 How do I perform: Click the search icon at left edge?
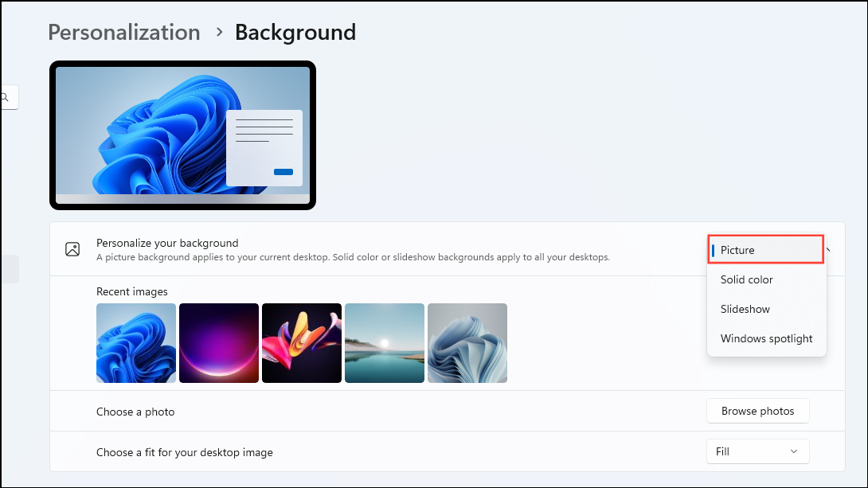point(5,97)
